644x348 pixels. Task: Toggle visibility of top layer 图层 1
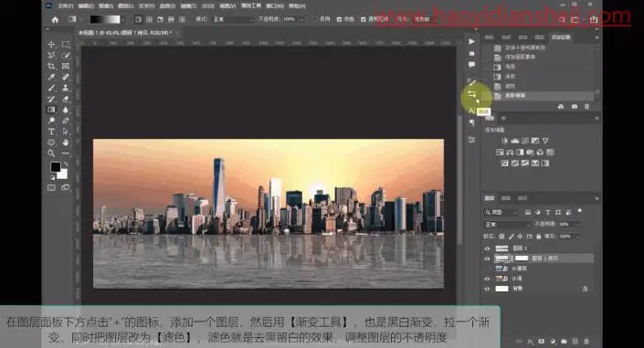[x=487, y=248]
